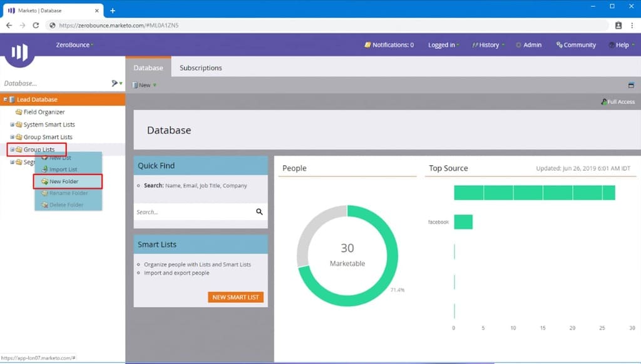Expand the Group Lists folder
This screenshot has height=364, width=641.
[x=13, y=149]
